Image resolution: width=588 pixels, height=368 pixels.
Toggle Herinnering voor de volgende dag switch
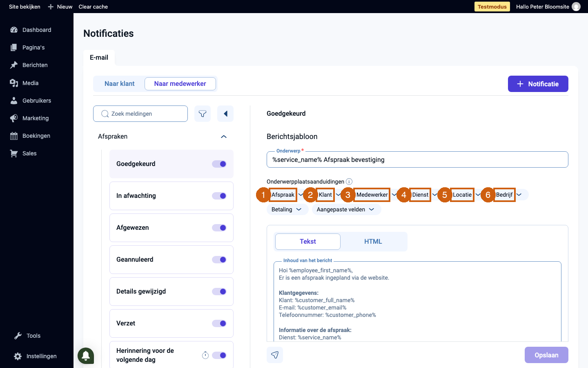point(219,355)
